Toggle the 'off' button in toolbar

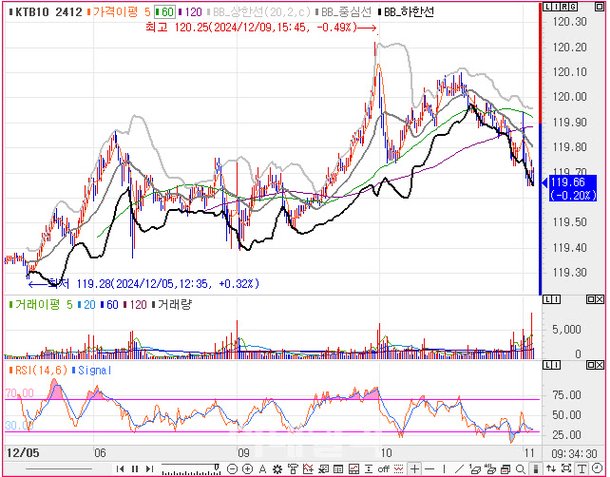click(x=383, y=469)
